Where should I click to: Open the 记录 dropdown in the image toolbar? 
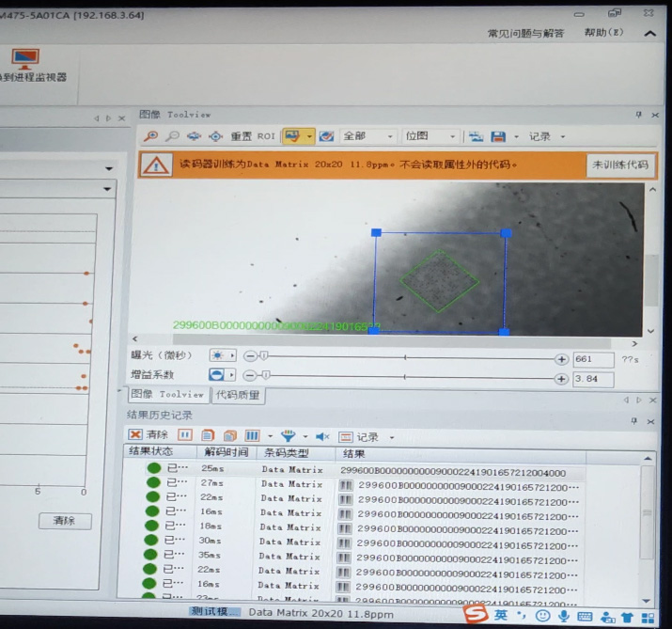coord(546,136)
